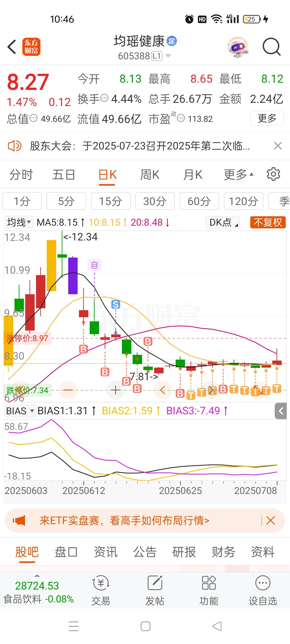Tap the plus zoom-in chart icon
290x644 pixels.
(116, 390)
